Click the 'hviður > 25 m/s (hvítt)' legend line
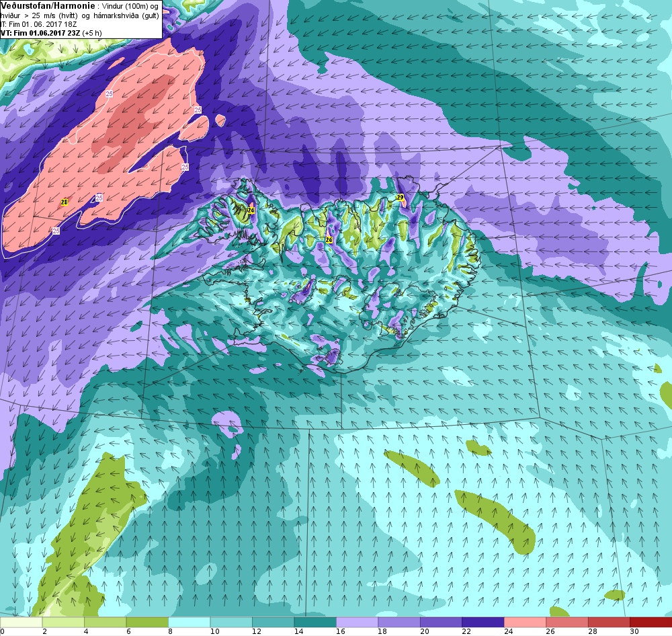This screenshot has height=636, width=672. 40,15
